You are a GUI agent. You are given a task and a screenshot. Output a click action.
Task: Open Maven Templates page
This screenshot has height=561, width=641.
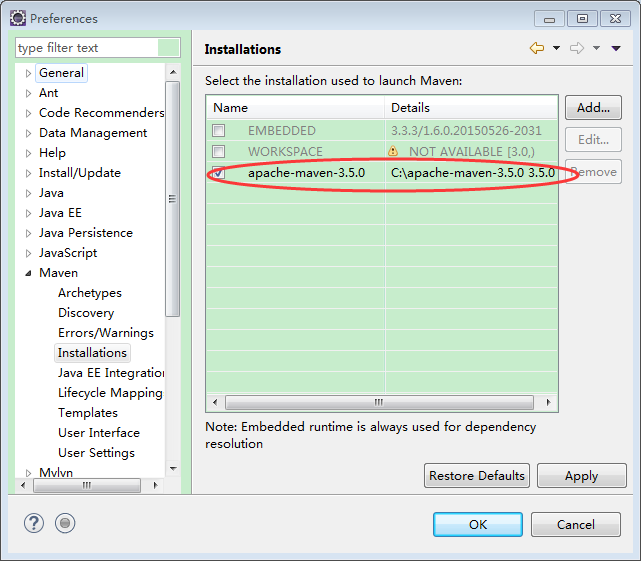(x=87, y=413)
